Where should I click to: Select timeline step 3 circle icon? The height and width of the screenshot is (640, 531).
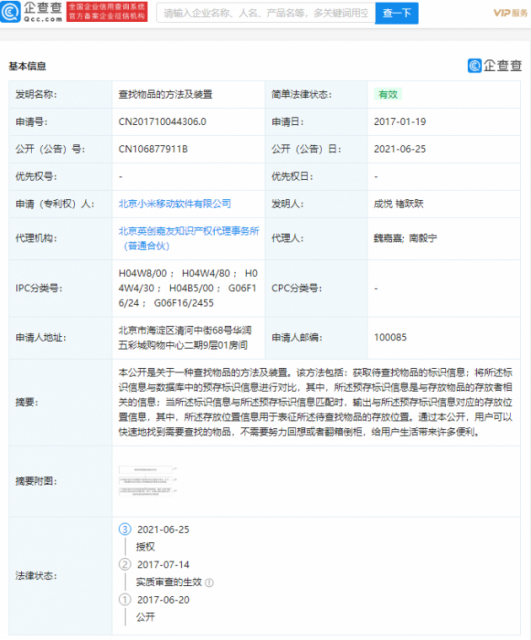(x=125, y=529)
